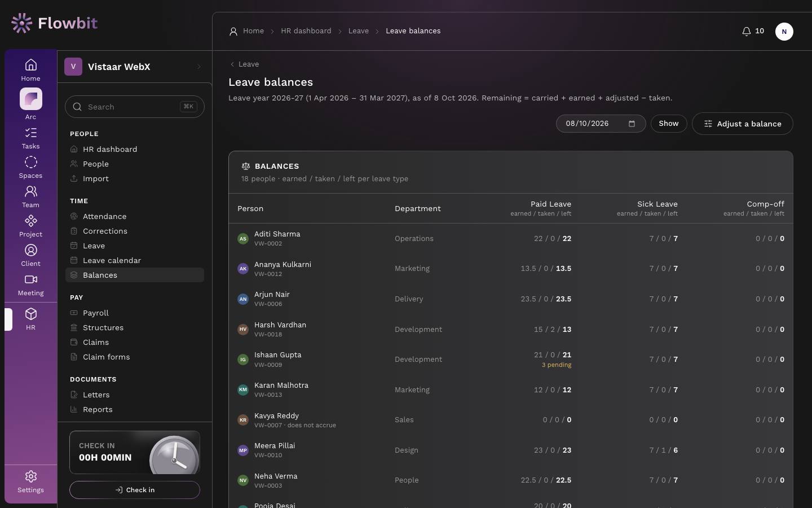Open Structures in sidebar
The image size is (812, 508).
pos(135,327)
